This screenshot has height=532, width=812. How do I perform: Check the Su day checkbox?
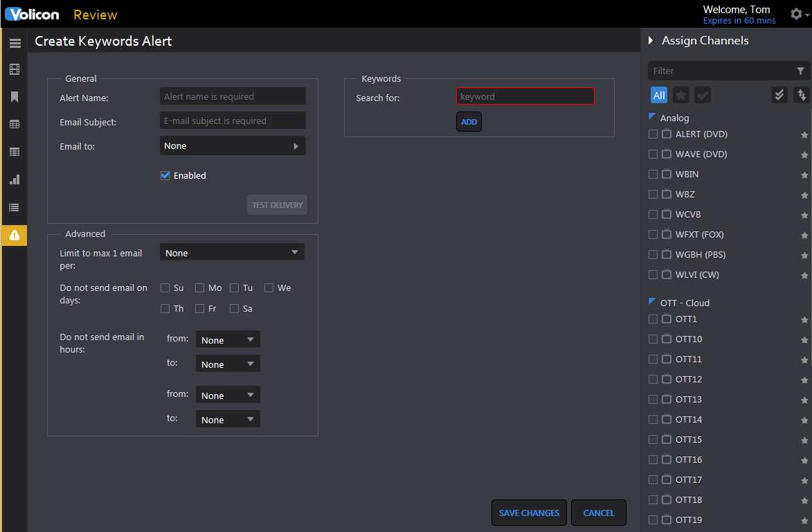click(165, 288)
